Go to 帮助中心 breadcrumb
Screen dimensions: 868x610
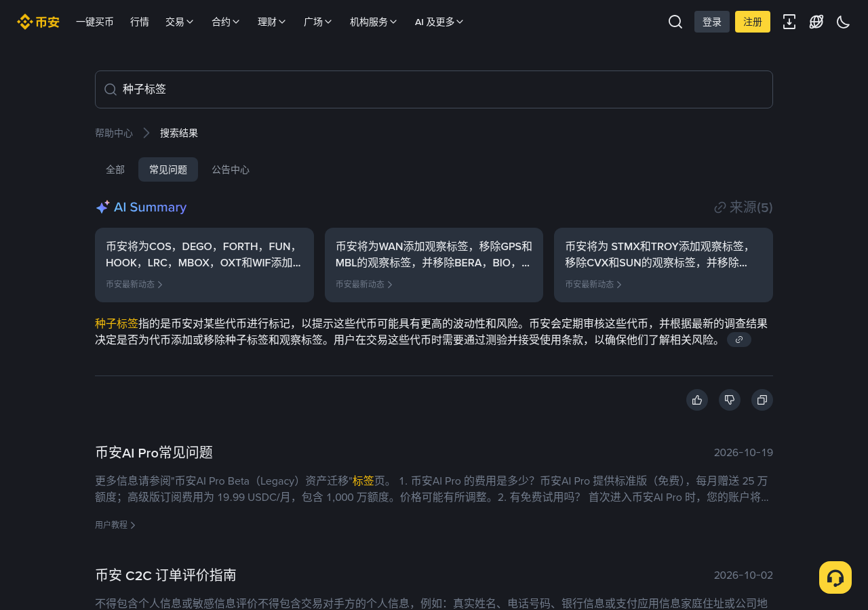click(114, 133)
